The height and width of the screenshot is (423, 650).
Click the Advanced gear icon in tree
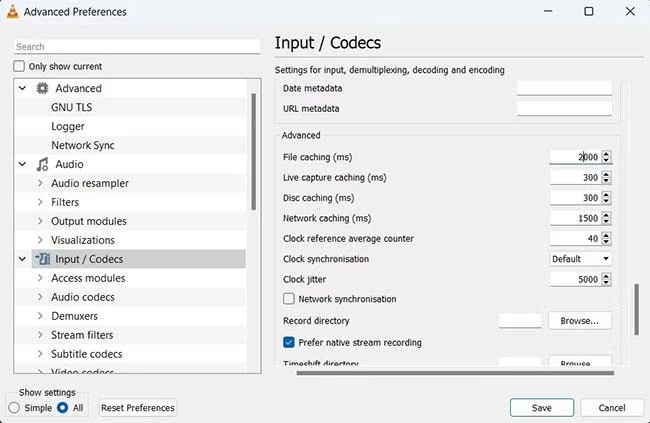point(42,88)
